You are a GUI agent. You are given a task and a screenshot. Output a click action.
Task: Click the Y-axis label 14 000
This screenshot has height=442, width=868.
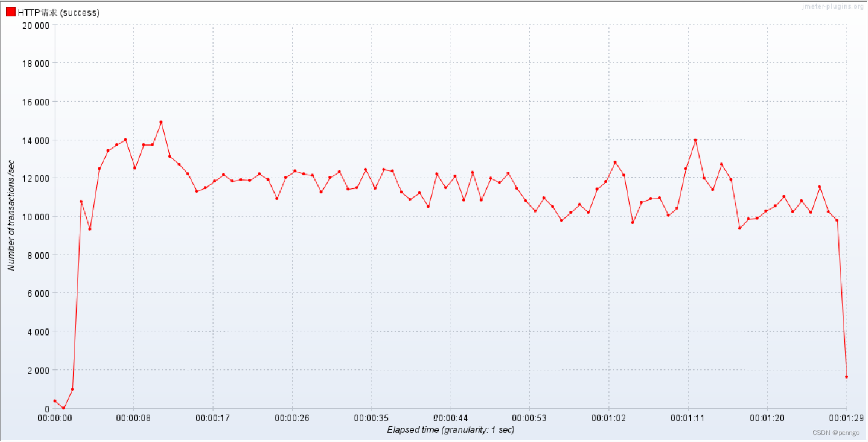(37, 140)
